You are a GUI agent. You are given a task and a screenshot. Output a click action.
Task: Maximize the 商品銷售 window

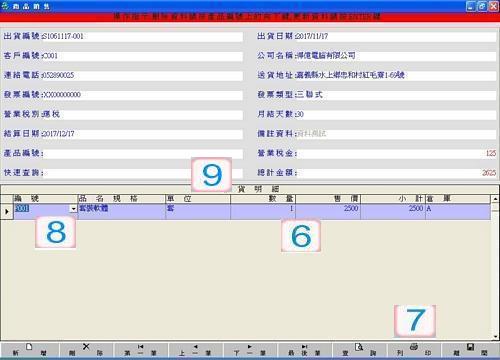[x=482, y=6]
